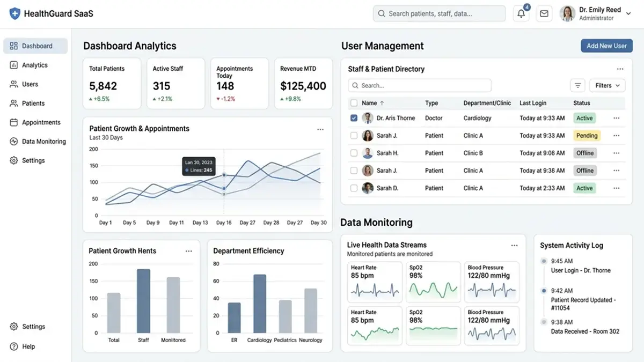Click the Active status badge for Sarah D.
644x362 pixels.
pos(584,188)
